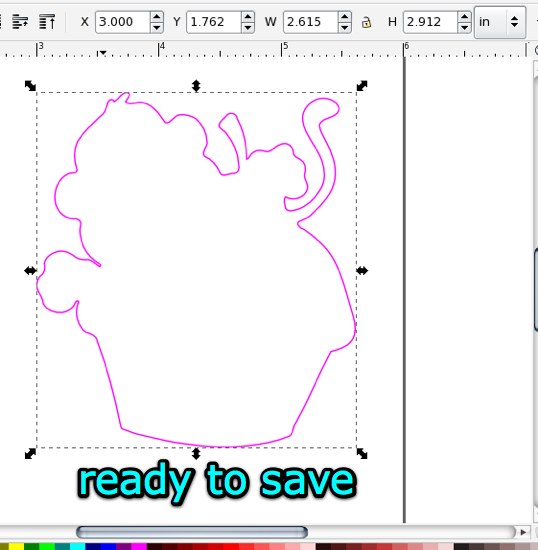Viewport: 538px width, 550px height.
Task: Pick the magenta palette swatch
Action: pyautogui.click(x=139, y=546)
